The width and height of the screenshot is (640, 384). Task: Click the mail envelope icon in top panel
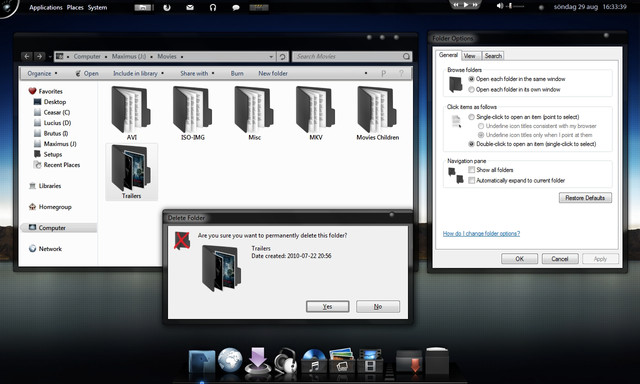tap(190, 7)
